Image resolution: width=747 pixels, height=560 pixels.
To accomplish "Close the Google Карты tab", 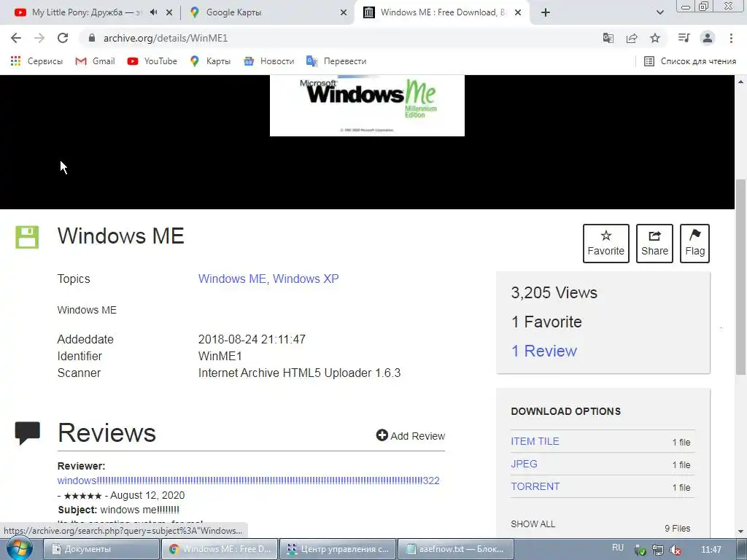I will point(344,12).
